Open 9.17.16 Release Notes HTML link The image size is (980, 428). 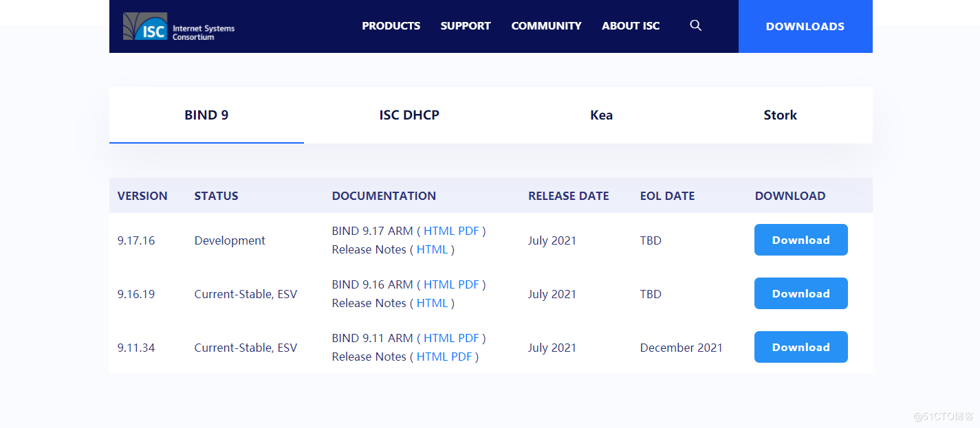click(432, 249)
